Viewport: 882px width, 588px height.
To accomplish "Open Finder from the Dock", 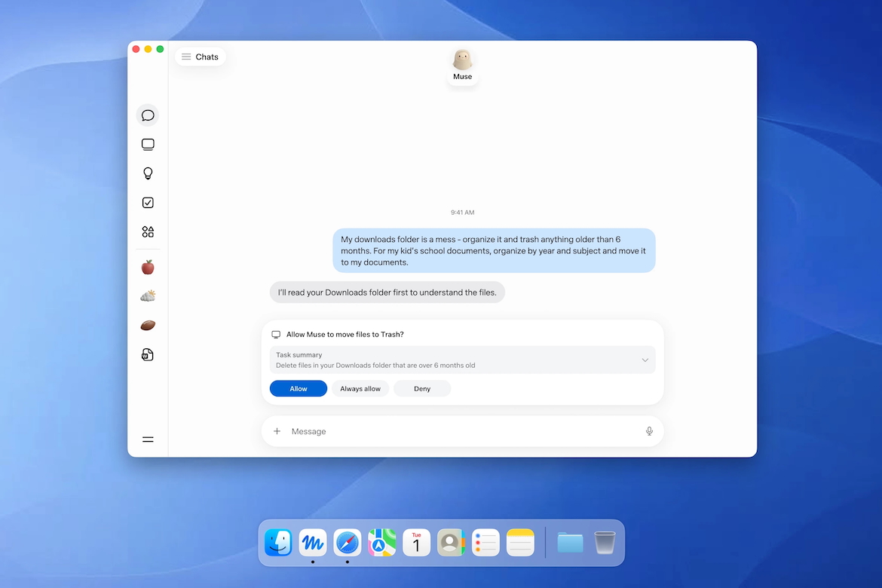I will (278, 543).
